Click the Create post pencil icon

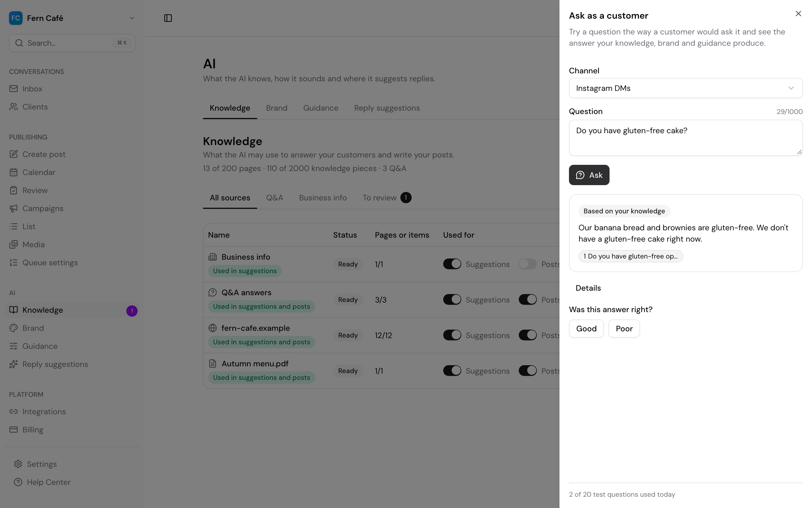point(14,154)
